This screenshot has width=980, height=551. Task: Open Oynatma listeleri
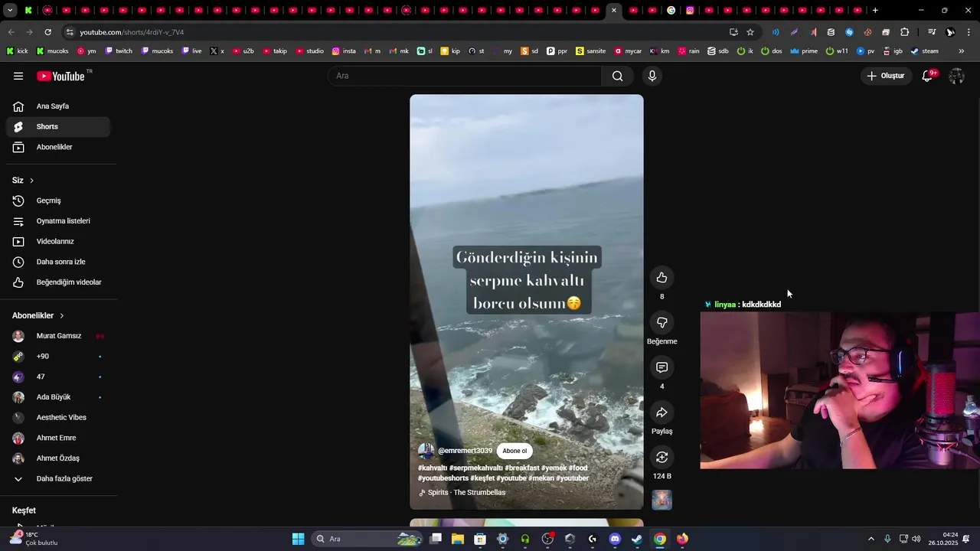[x=58, y=221]
